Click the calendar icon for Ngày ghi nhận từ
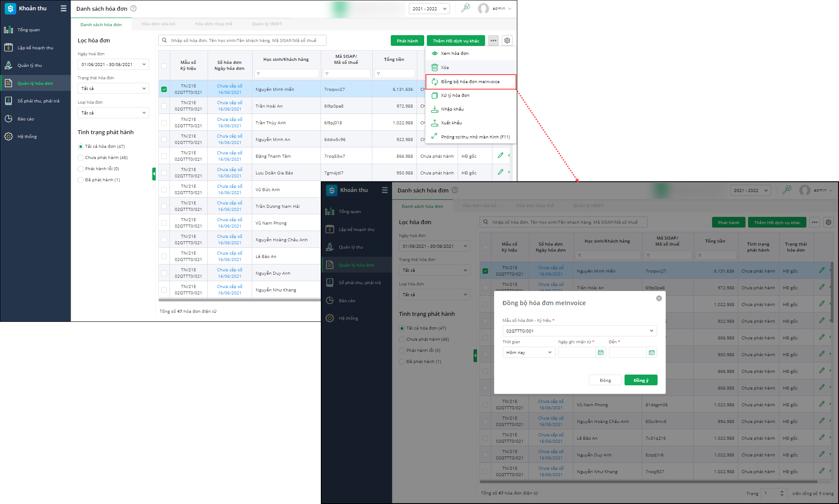Image resolution: width=839 pixels, height=504 pixels. pos(601,353)
